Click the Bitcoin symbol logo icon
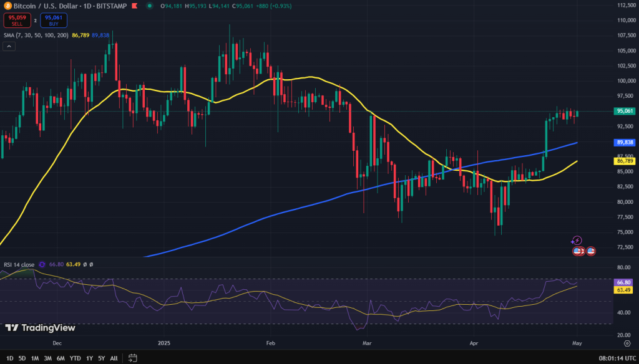Image resolution: width=639 pixels, height=364 pixels. click(7, 6)
